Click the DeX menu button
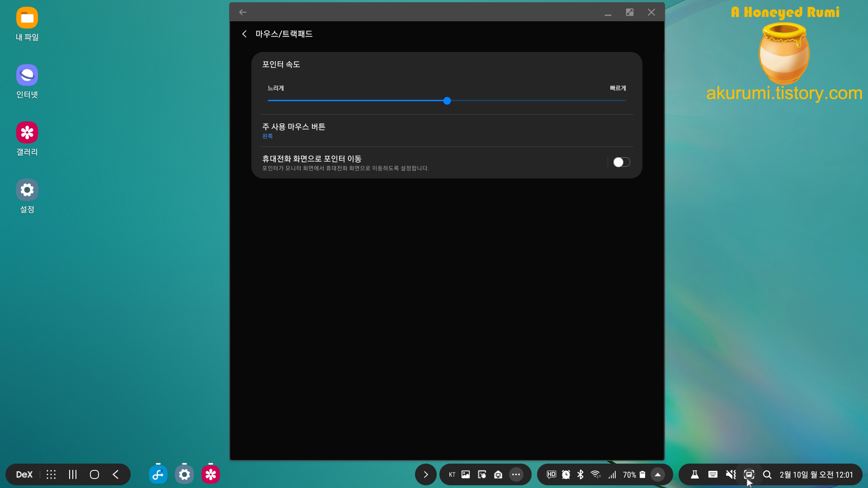This screenshot has height=488, width=868. tap(24, 474)
